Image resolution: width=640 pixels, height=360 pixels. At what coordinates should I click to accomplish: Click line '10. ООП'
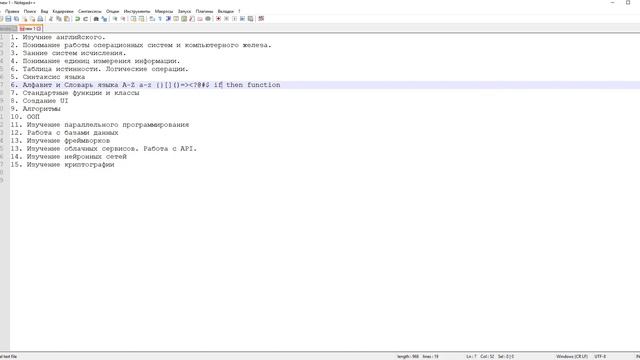click(x=25, y=117)
